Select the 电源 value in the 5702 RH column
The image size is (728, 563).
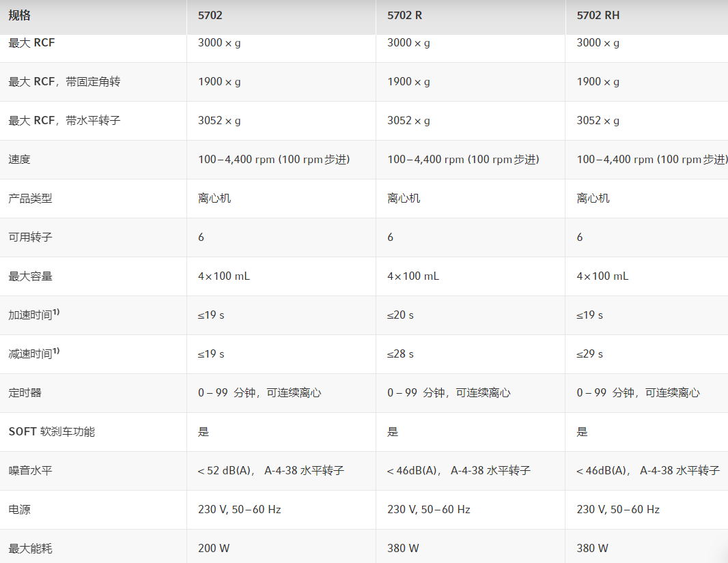[x=618, y=510]
